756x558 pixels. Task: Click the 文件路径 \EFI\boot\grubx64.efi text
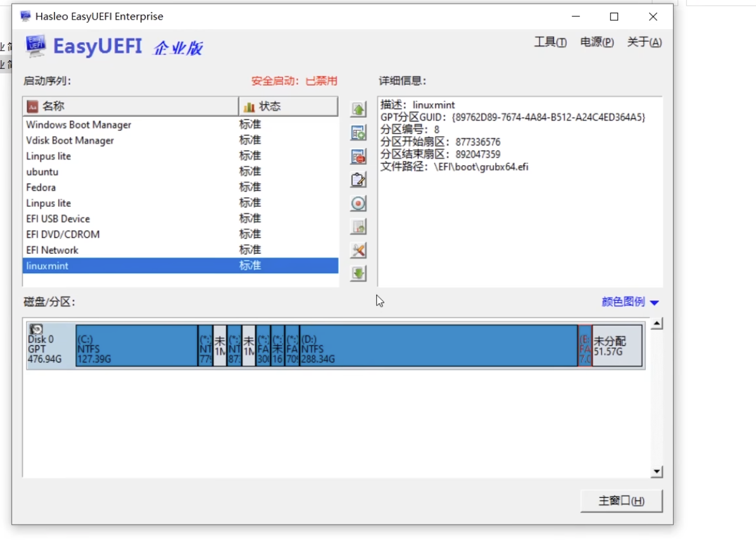pos(455,167)
